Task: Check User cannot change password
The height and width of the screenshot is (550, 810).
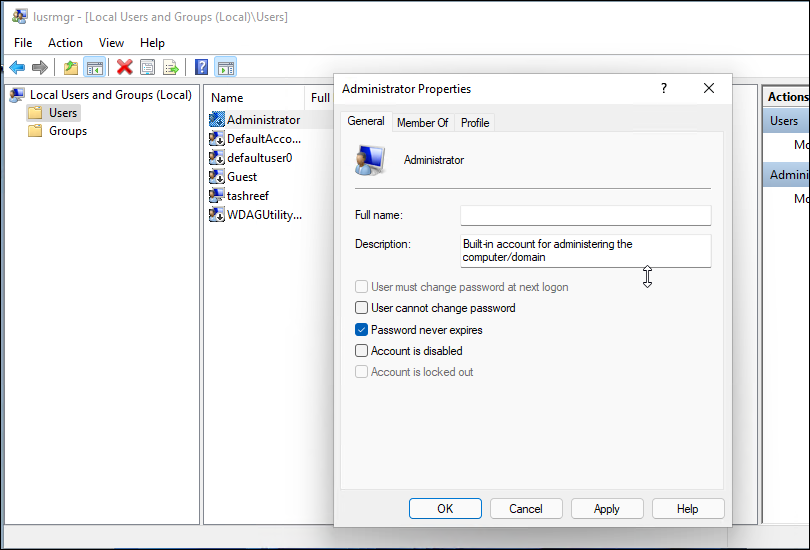Action: [362, 308]
